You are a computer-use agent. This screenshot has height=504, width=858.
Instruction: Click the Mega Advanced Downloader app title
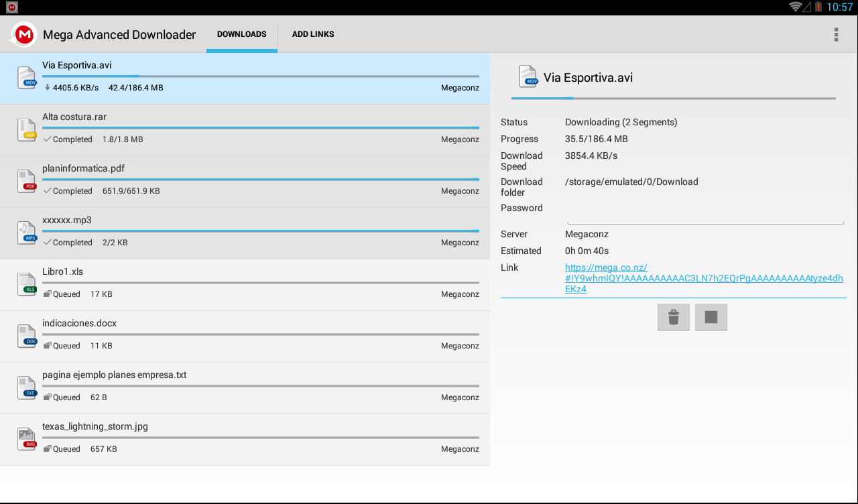(119, 34)
